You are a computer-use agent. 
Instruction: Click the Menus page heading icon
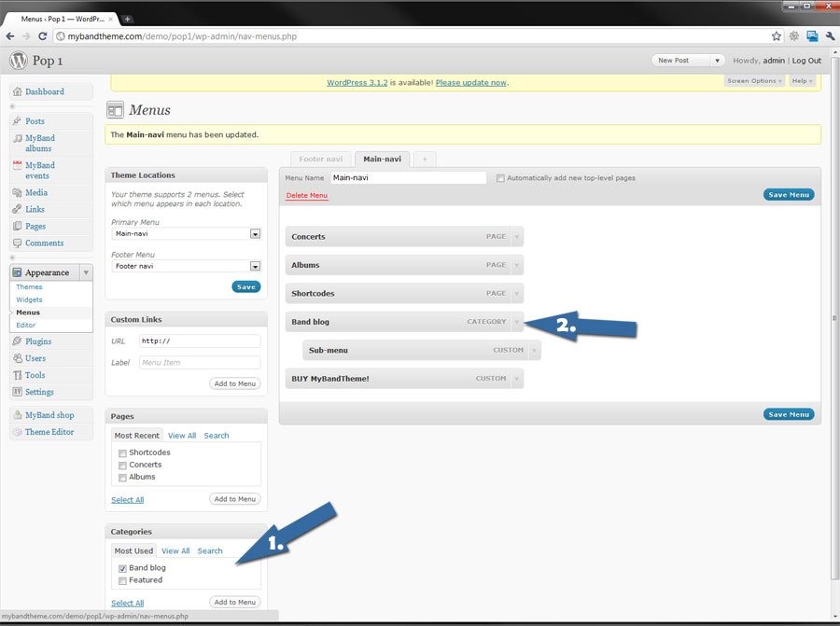pos(115,110)
